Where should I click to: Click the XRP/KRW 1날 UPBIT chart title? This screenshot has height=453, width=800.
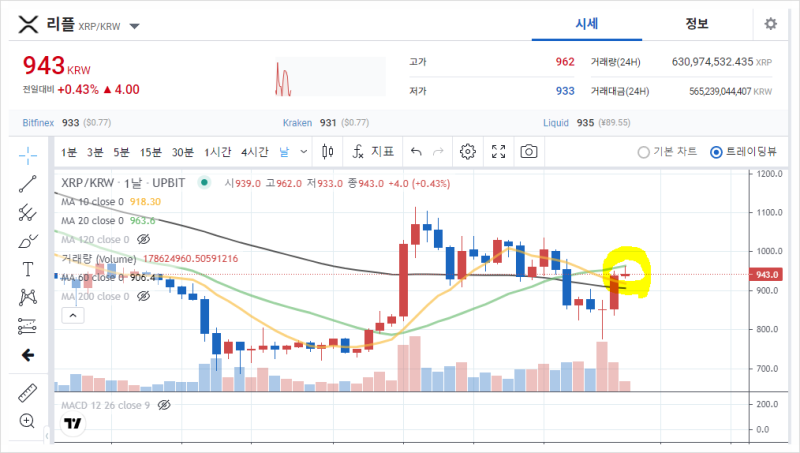(x=123, y=183)
